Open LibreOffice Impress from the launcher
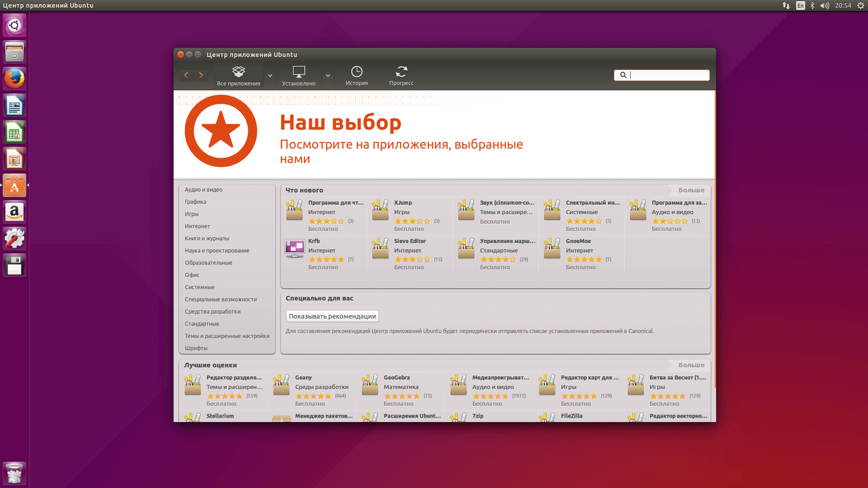The image size is (868, 488). (x=14, y=159)
